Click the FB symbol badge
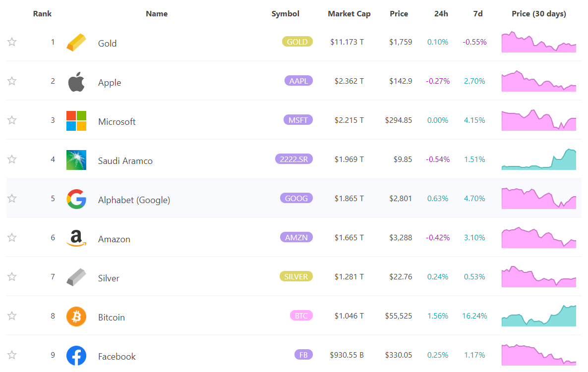 303,355
